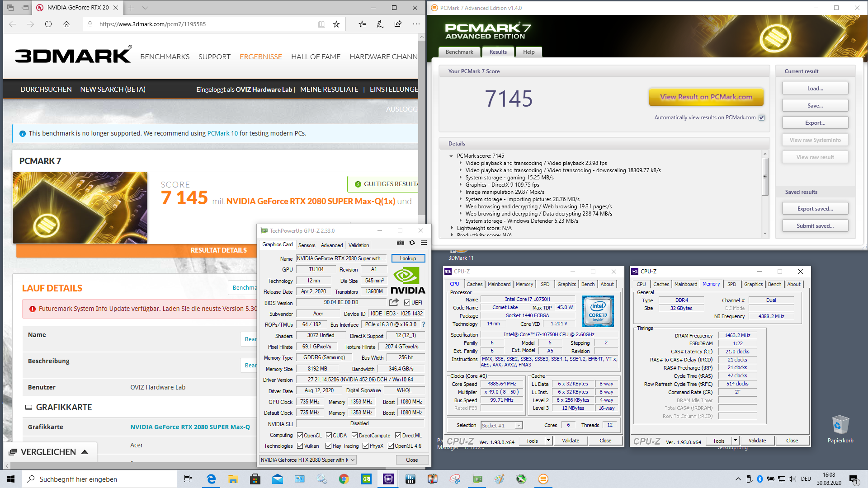Collapse the PCMark score 7145 tree node
Viewport: 868px width, 488px height.
[x=451, y=156]
